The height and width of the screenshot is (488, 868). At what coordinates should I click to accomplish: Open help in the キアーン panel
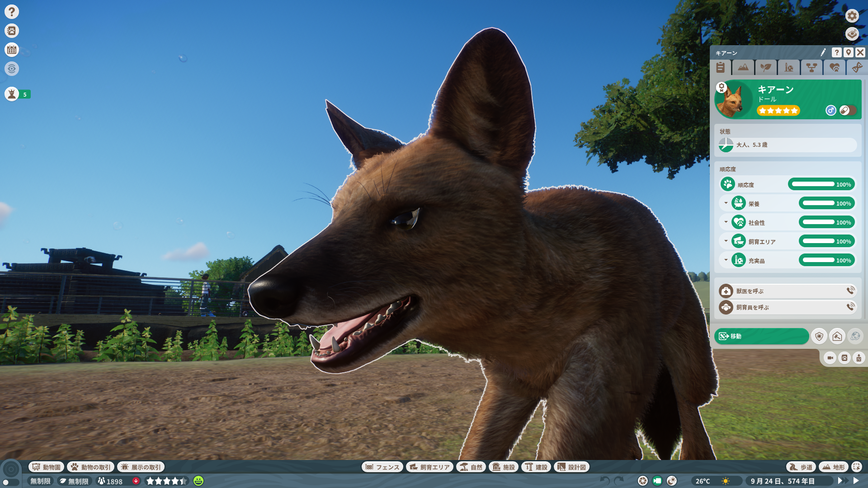(x=837, y=52)
